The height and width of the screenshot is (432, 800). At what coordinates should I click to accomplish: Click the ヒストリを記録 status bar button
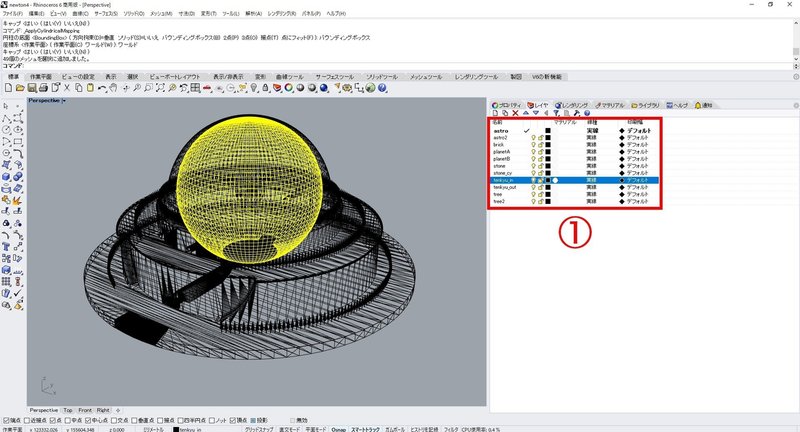click(x=423, y=429)
